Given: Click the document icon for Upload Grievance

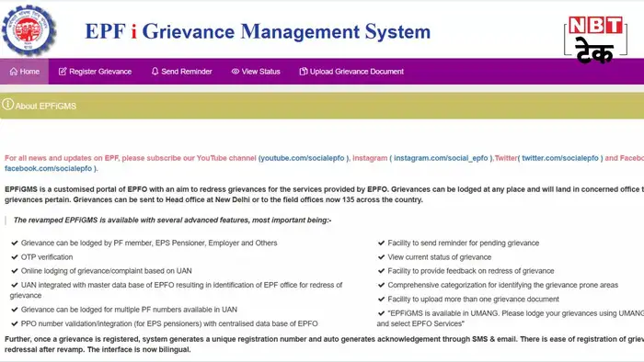Looking at the screenshot, I should pyautogui.click(x=303, y=72).
